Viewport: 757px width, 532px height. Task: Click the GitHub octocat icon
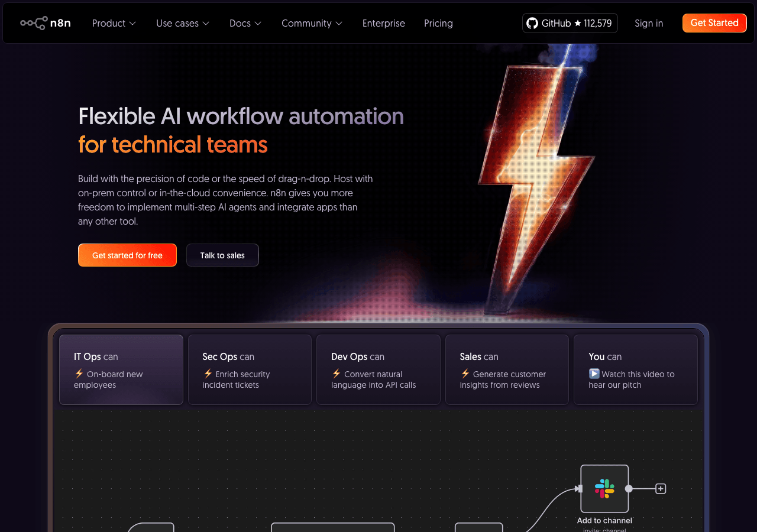(532, 23)
